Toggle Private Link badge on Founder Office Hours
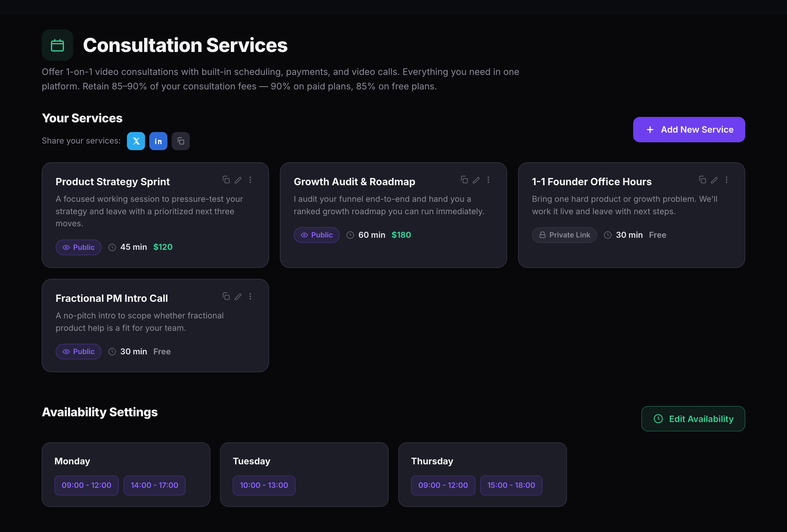 564,235
